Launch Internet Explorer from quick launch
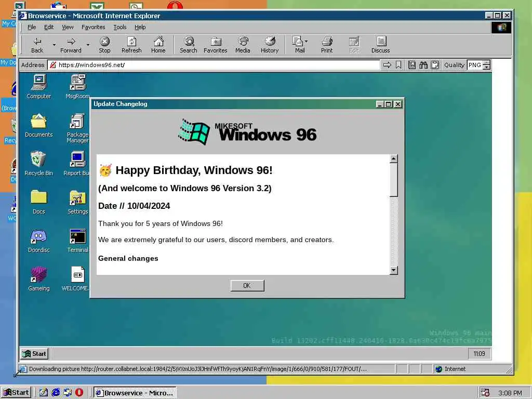 (56, 393)
